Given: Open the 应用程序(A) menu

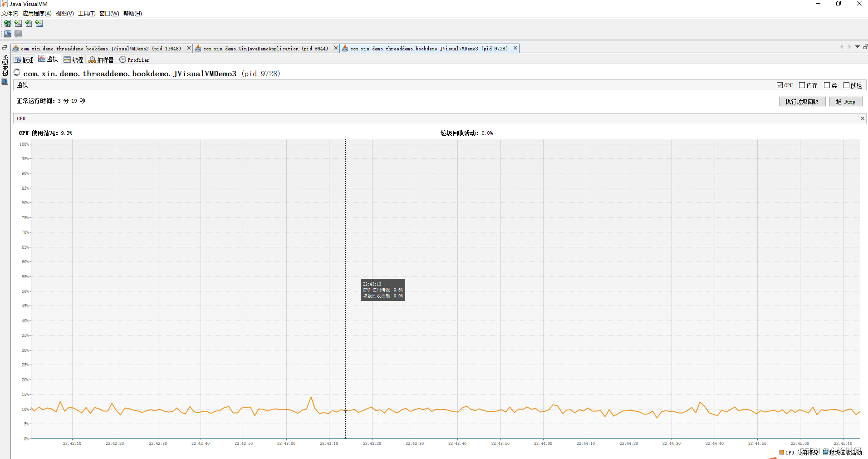Looking at the screenshot, I should (x=37, y=14).
